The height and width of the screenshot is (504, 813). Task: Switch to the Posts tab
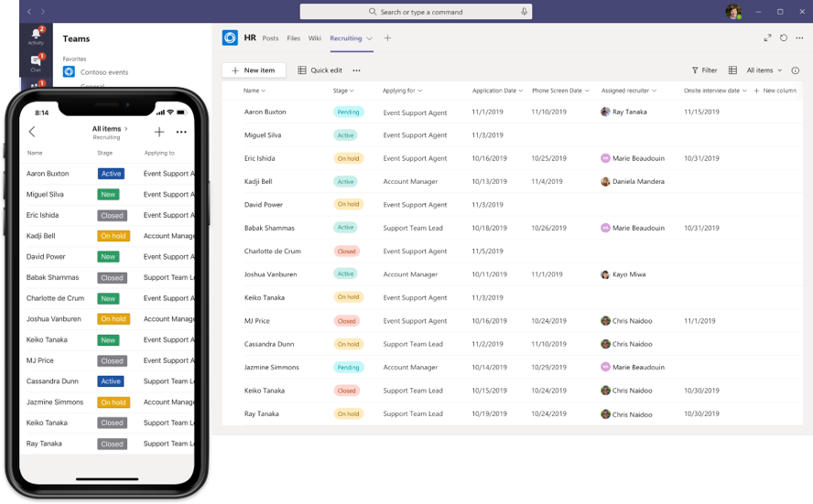click(270, 38)
